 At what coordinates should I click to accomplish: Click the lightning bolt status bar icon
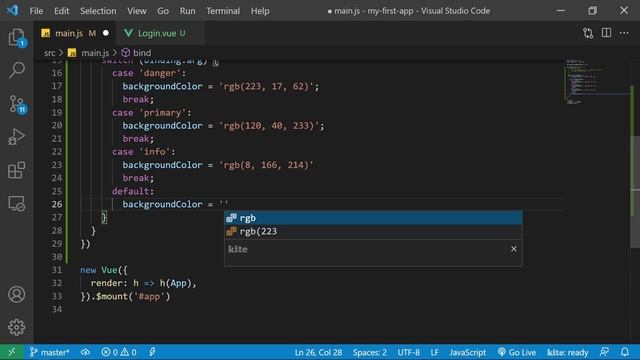point(152,352)
